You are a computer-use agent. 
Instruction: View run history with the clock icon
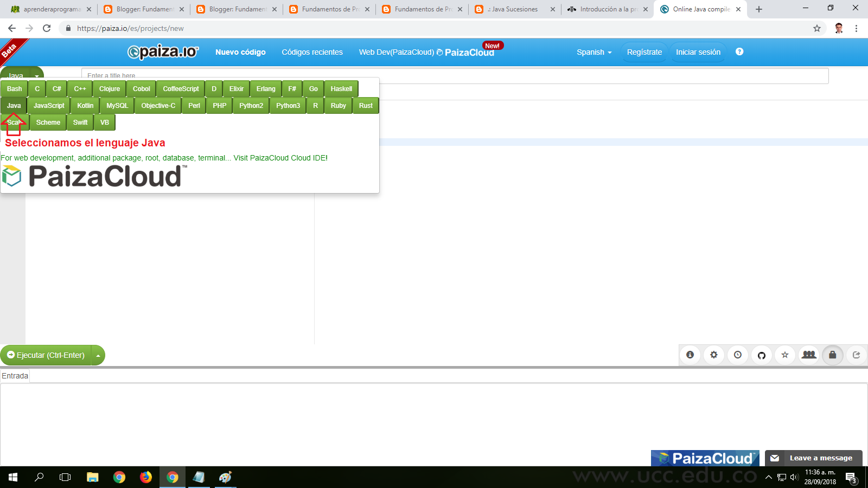(x=737, y=355)
